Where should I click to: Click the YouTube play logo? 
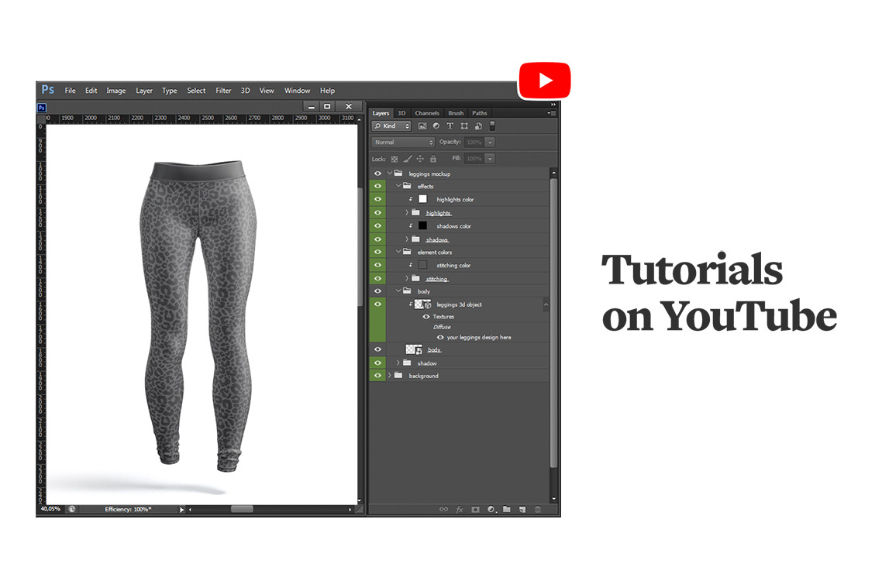click(x=544, y=81)
